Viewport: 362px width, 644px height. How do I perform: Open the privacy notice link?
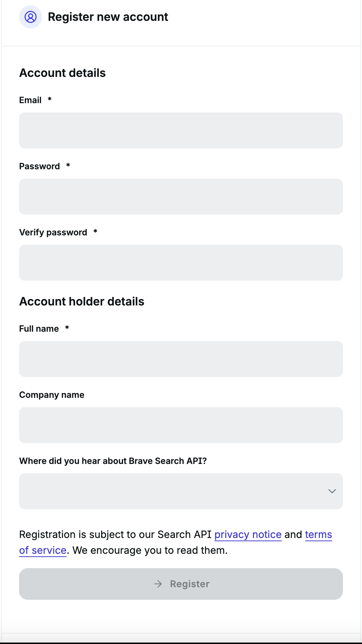coord(248,535)
